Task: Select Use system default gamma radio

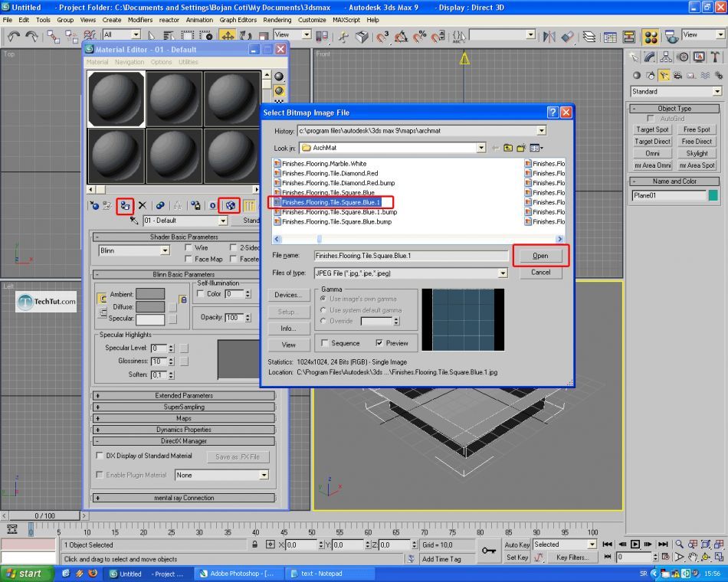Action: click(323, 310)
